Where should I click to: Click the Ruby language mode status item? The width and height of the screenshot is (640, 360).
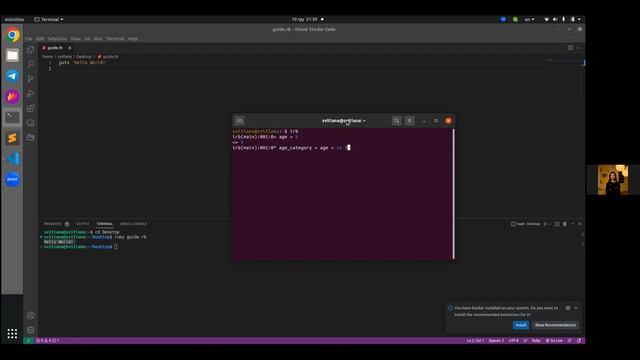[536, 340]
